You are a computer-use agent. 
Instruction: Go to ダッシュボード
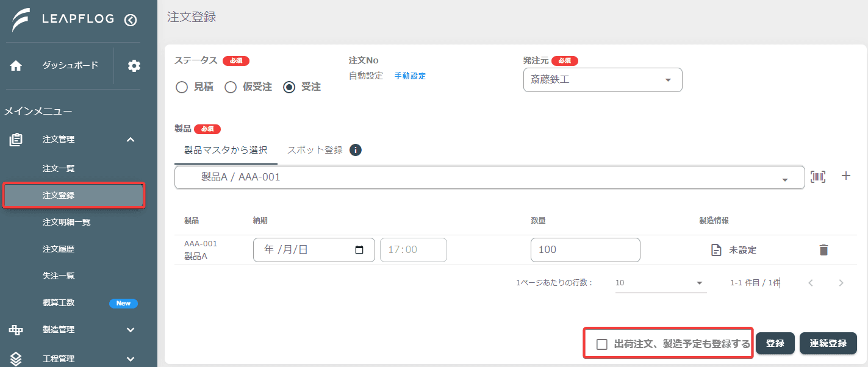click(70, 66)
